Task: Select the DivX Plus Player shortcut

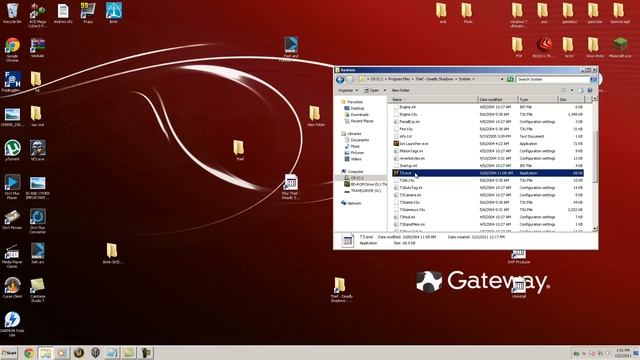Action: pos(12,187)
